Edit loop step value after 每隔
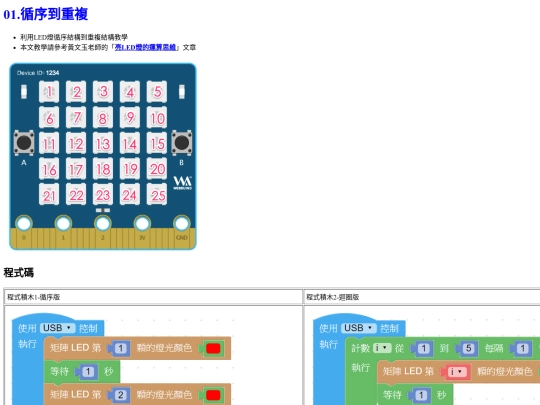This screenshot has height=405, width=540. point(522,349)
